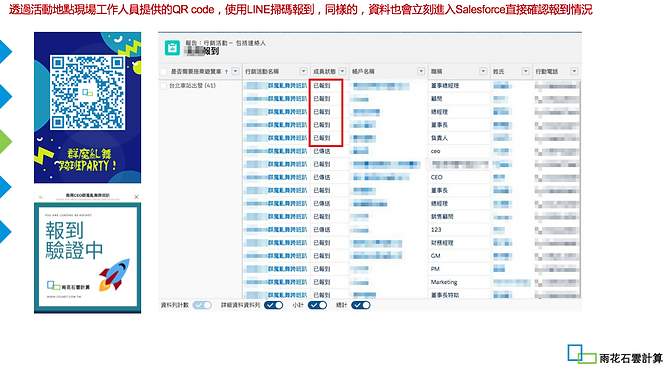Click the 帳戶名稱 column header label
Viewport: 667px width, 369px height.
click(363, 72)
